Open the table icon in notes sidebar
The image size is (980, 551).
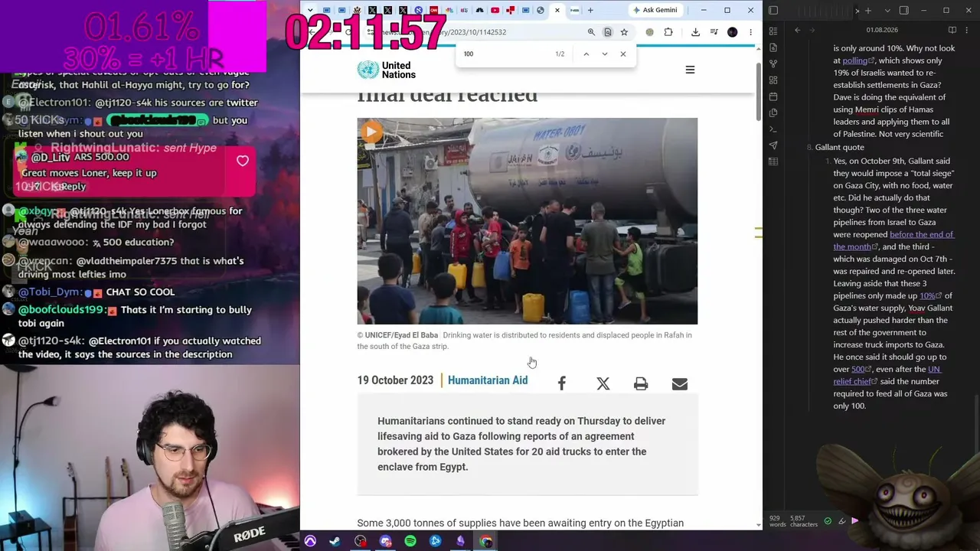773,161
